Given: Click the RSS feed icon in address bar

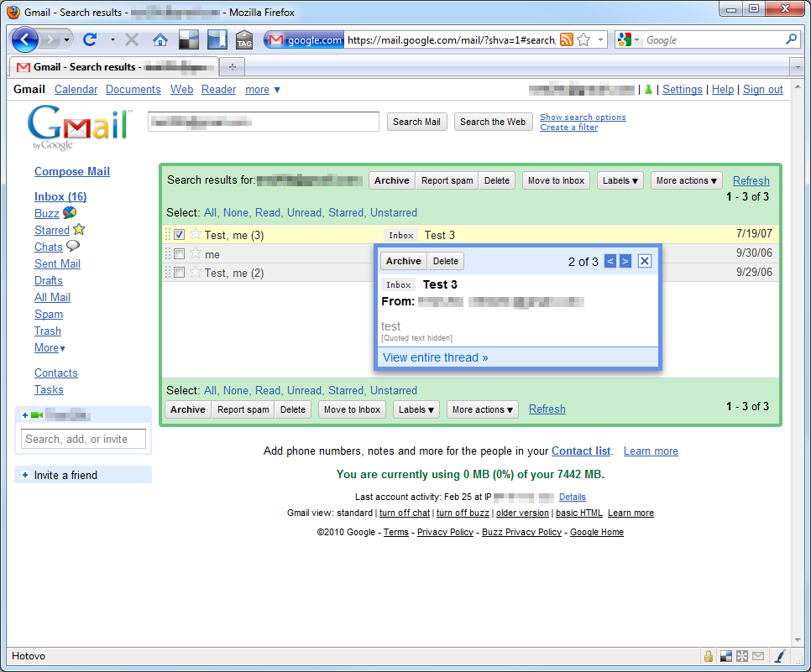Looking at the screenshot, I should 567,39.
